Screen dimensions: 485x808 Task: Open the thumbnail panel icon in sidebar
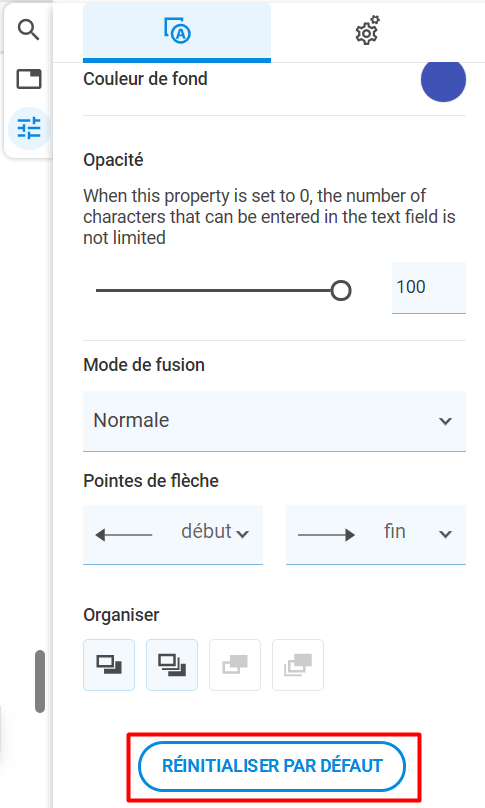pos(29,79)
